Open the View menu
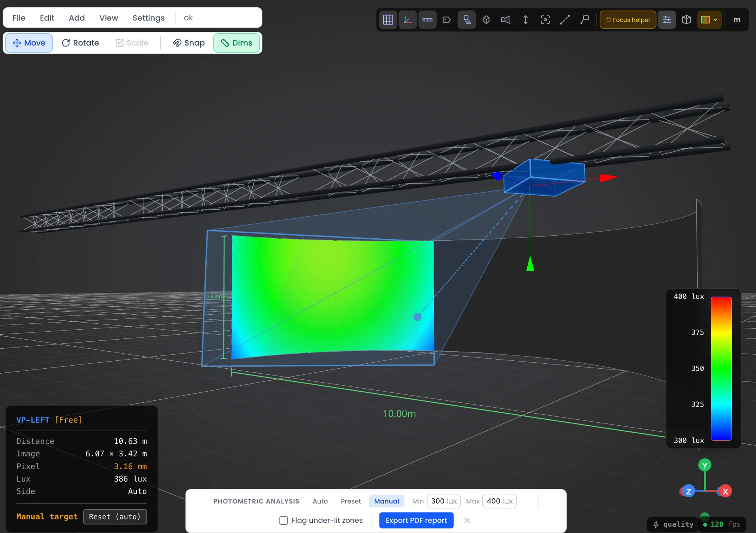The width and height of the screenshot is (756, 533). (x=108, y=18)
